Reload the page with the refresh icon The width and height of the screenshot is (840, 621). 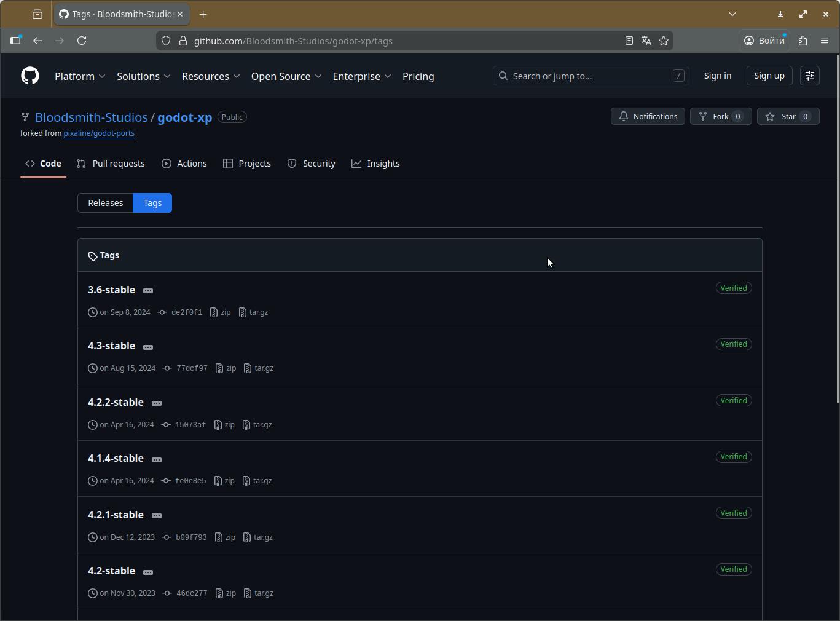click(82, 41)
